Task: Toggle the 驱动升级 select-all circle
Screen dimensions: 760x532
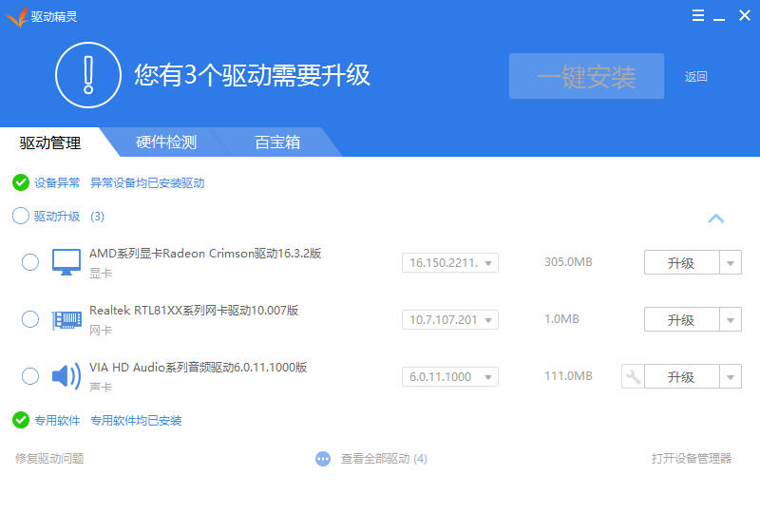Action: pos(21,216)
